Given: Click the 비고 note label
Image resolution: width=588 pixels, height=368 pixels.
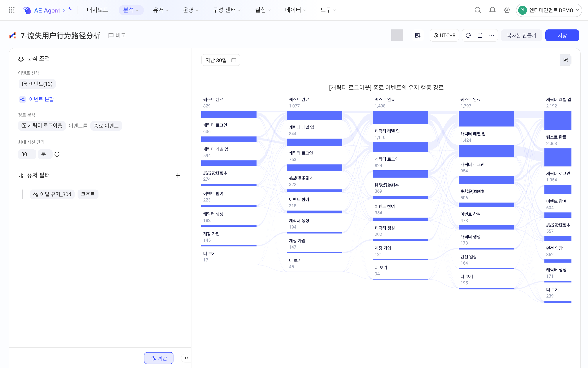Looking at the screenshot, I should point(121,36).
